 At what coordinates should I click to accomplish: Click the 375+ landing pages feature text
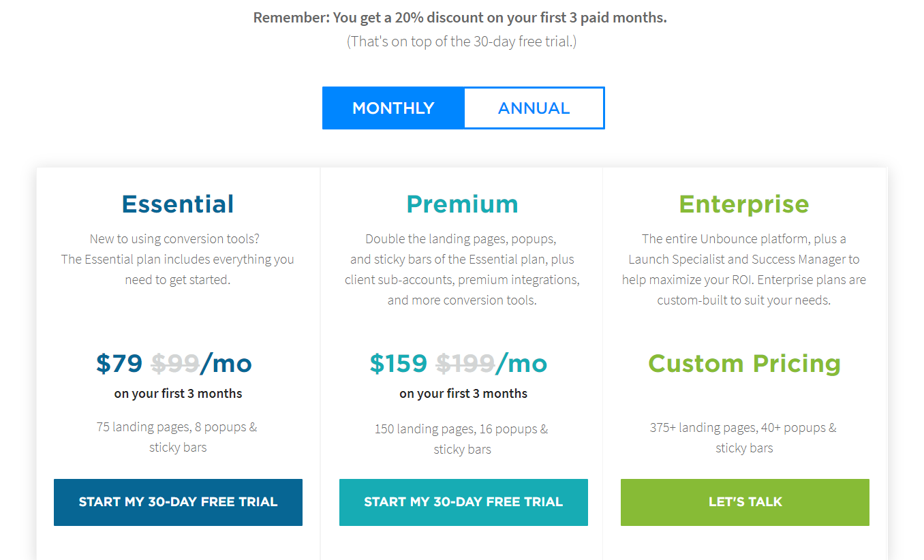pos(744,437)
